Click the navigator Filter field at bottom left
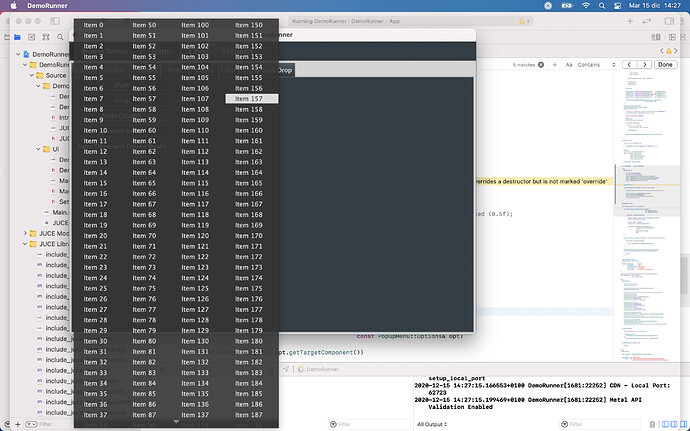 click(x=45, y=424)
